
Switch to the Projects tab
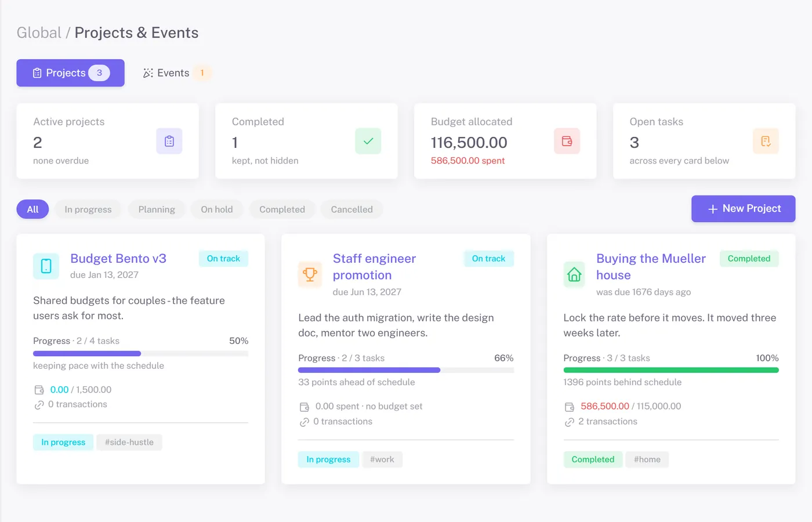pyautogui.click(x=70, y=73)
